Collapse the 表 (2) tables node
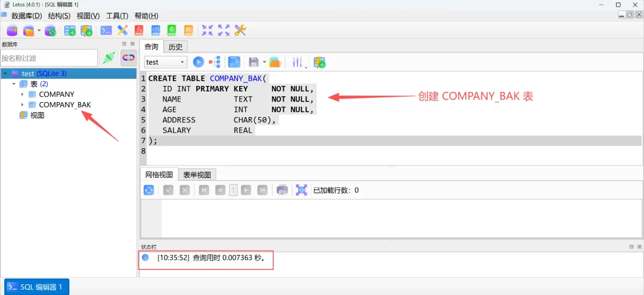 point(14,84)
